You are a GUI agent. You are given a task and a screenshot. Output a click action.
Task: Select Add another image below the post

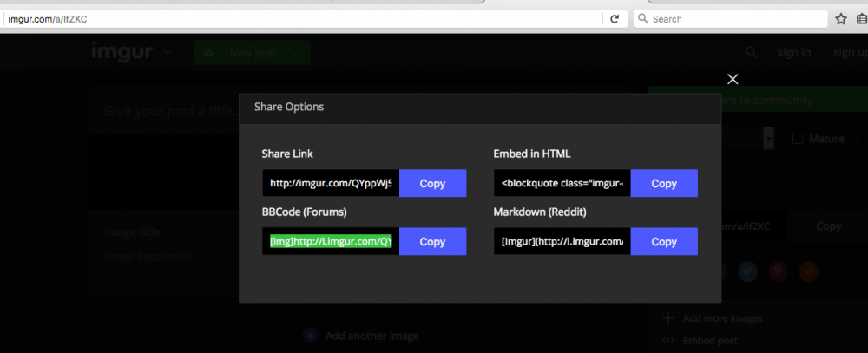click(361, 336)
